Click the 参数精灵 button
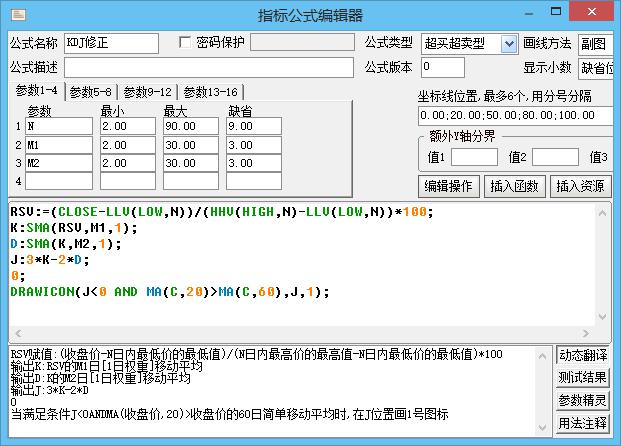 coord(582,400)
